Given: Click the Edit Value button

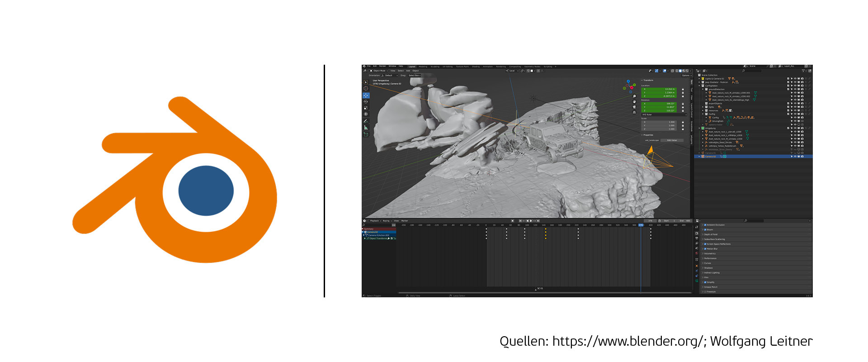Looking at the screenshot, I should click(x=672, y=140).
